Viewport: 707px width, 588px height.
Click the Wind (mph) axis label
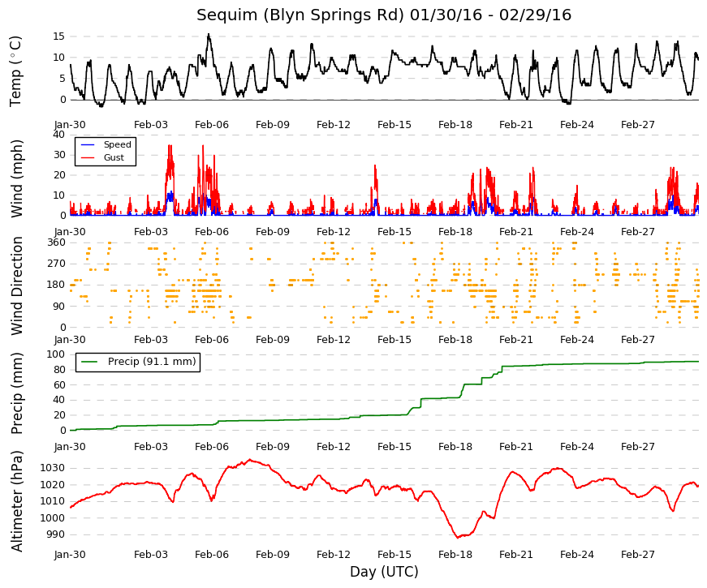[x=16, y=179]
